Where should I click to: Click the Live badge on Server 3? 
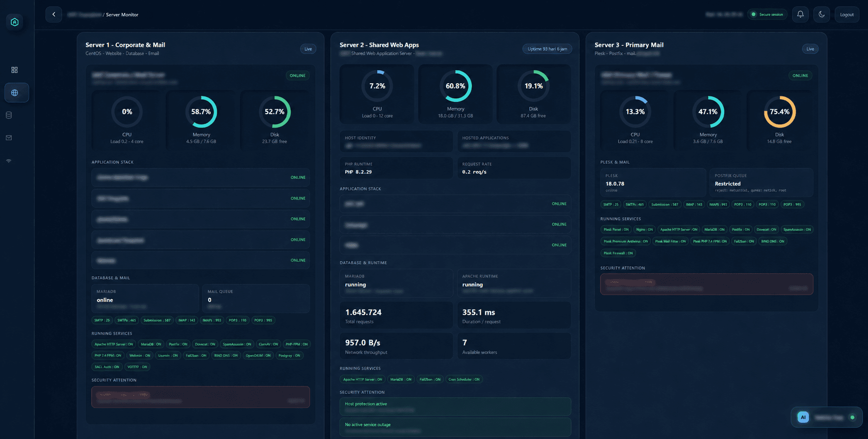point(810,49)
